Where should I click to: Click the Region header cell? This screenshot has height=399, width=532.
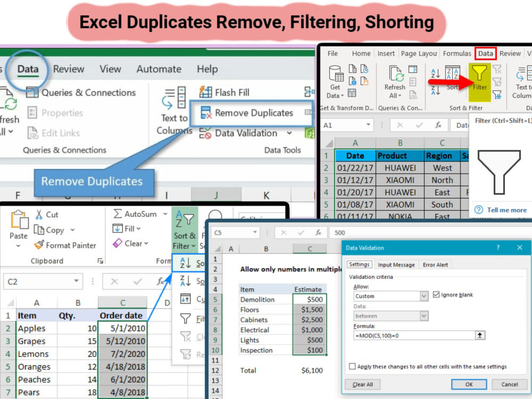(x=442, y=156)
